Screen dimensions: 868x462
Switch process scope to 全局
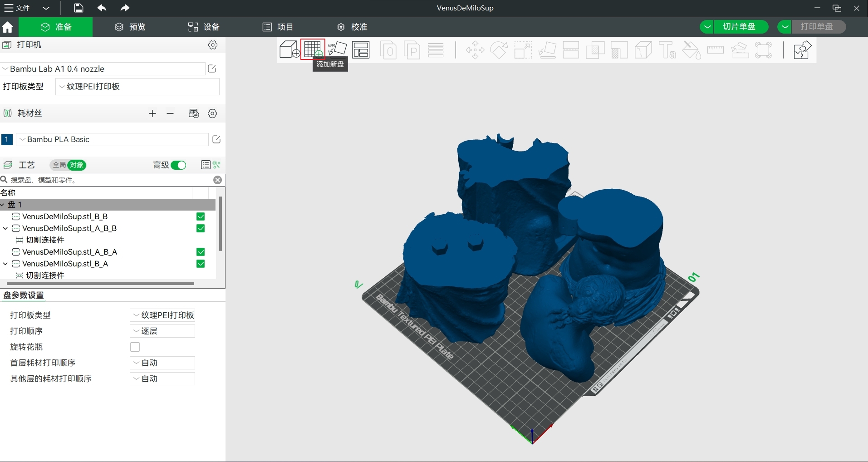pyautogui.click(x=59, y=165)
